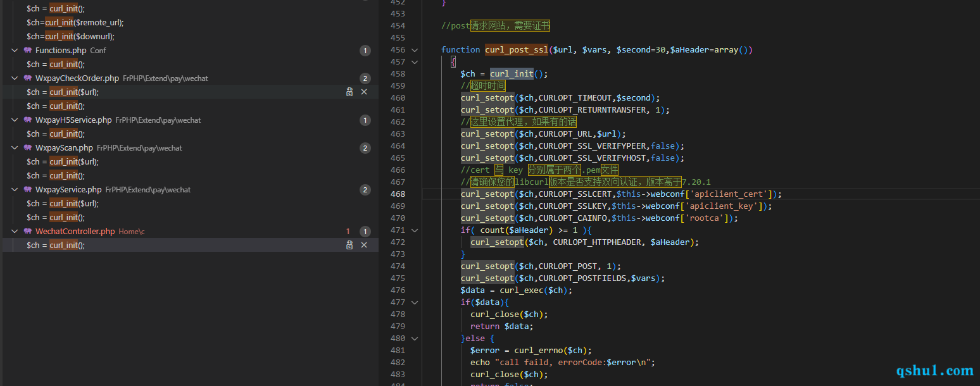Open the curl_init($url) match under WxpayService.php
The image size is (980, 386).
[x=63, y=203]
